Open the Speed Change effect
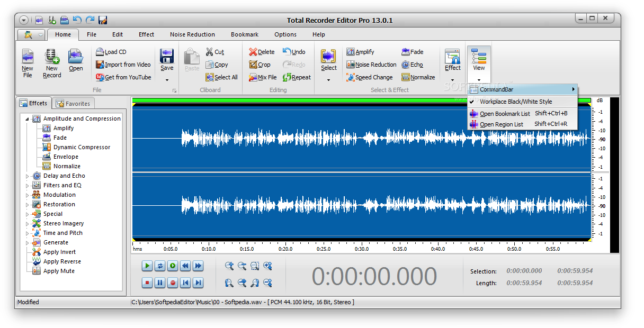The image size is (644, 328). click(x=370, y=77)
